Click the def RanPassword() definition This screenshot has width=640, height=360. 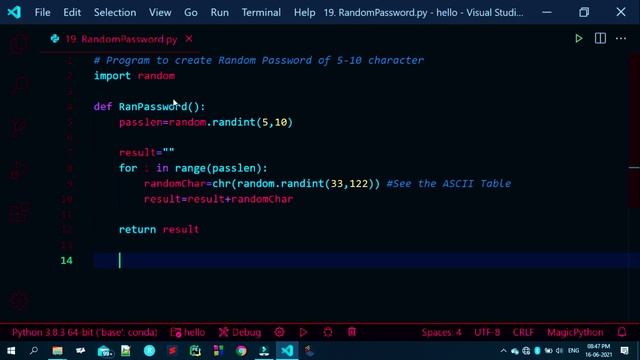pos(149,107)
